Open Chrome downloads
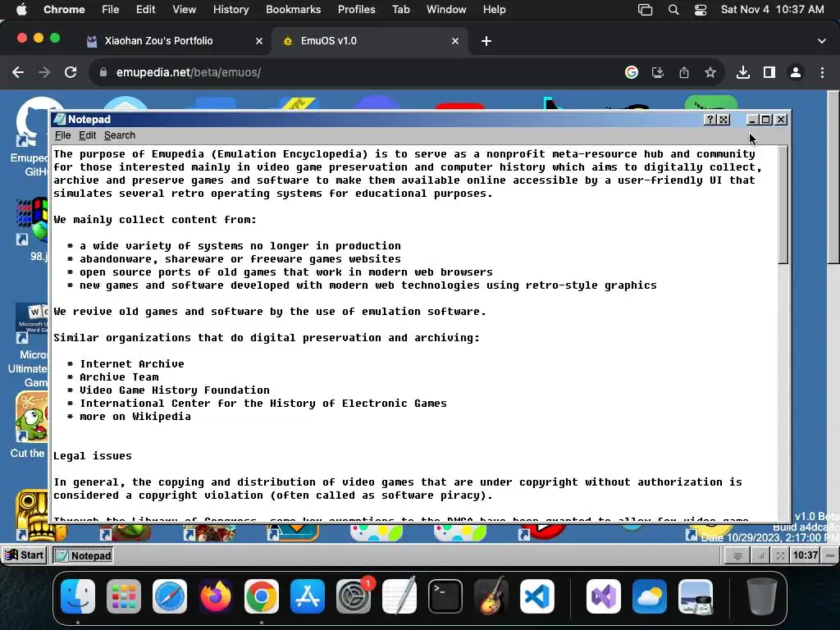Screen dimensions: 840x630 743,72
